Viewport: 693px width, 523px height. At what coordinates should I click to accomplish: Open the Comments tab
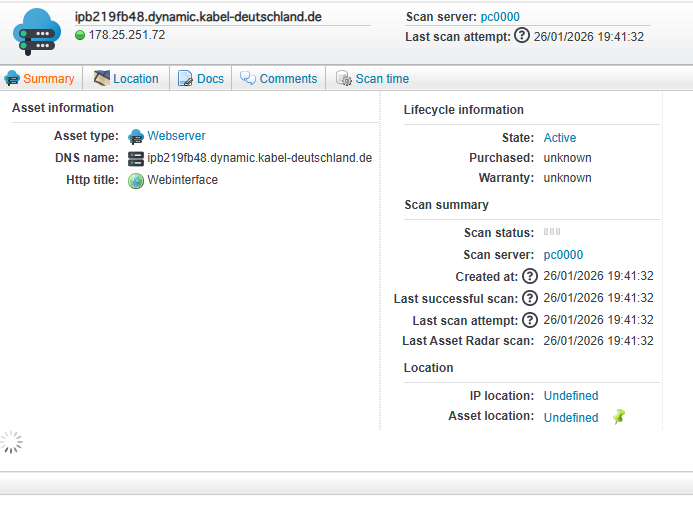tap(288, 79)
